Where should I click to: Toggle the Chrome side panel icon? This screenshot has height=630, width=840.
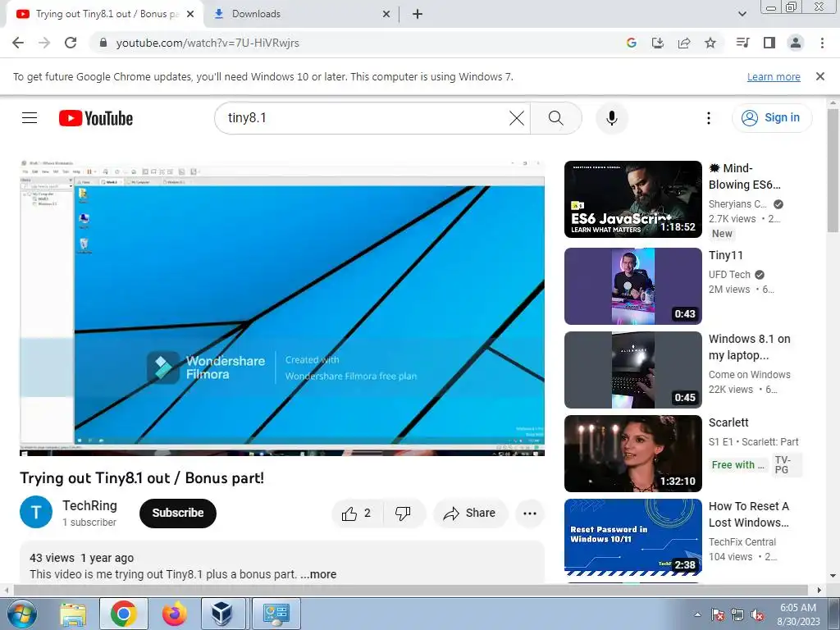769,43
